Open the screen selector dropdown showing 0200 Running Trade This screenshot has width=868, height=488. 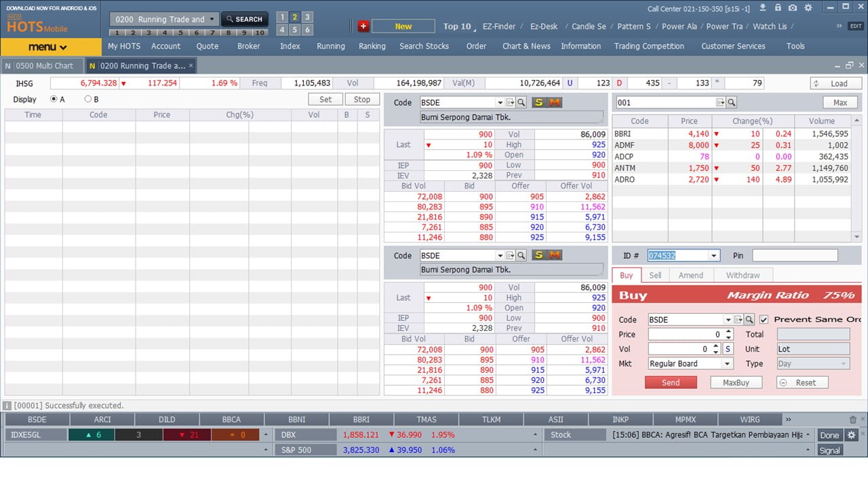coord(212,19)
